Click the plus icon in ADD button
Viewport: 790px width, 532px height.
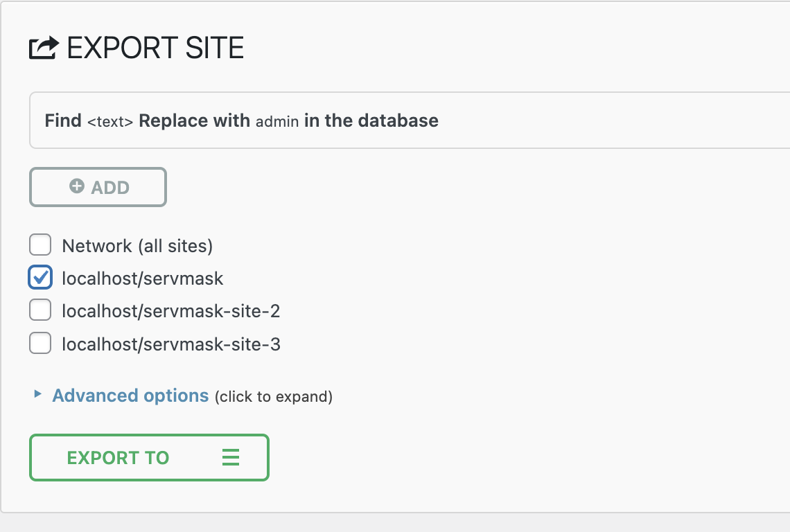pos(77,186)
